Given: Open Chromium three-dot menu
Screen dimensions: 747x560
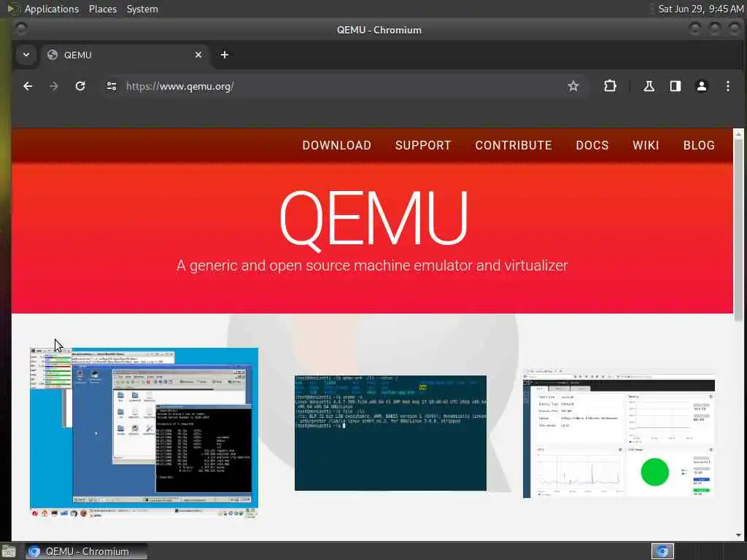Looking at the screenshot, I should pos(727,86).
